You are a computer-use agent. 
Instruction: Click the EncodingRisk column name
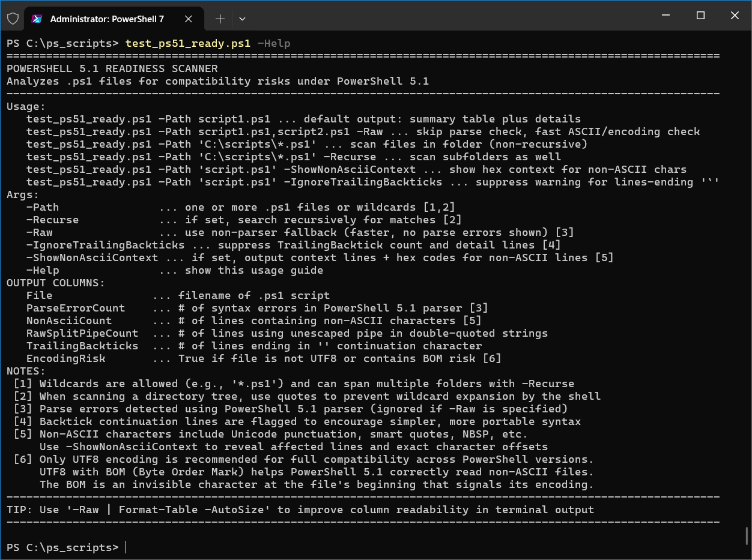tap(65, 358)
